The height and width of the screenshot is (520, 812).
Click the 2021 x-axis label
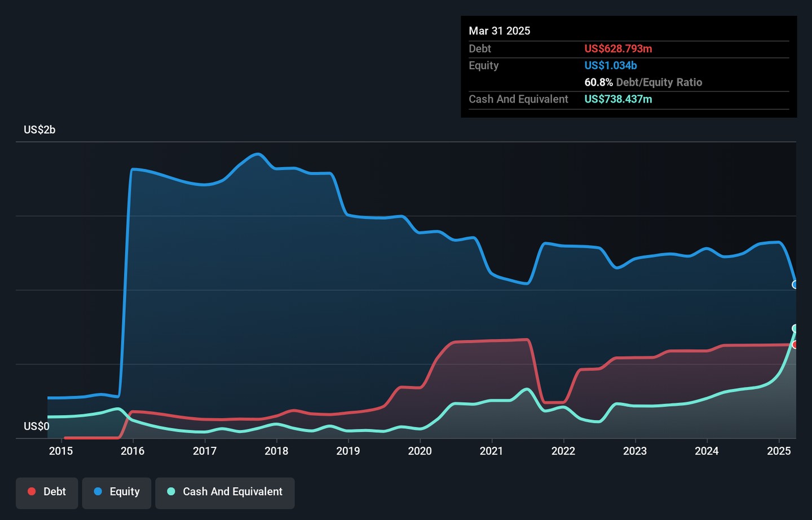491,451
